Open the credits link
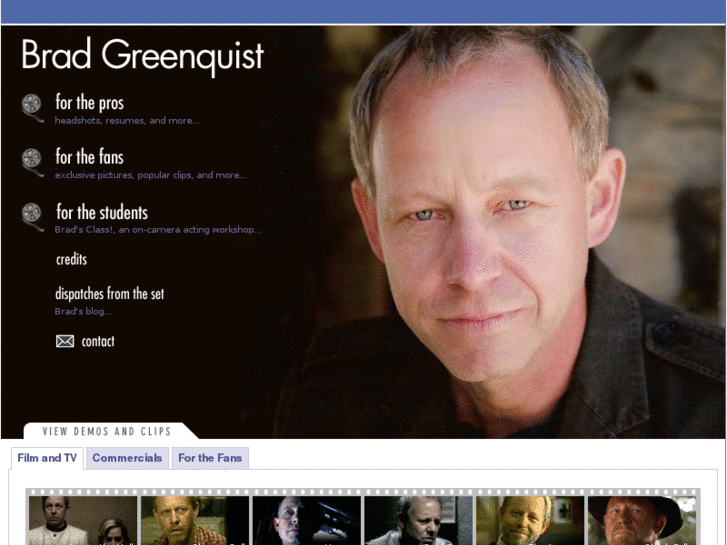This screenshot has height=545, width=727. click(x=71, y=259)
